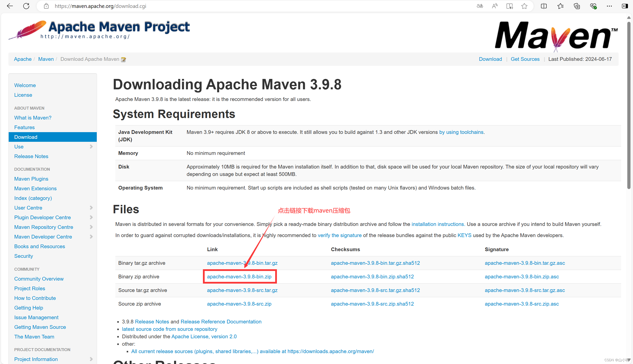Open the Collections icon
Image resolution: width=633 pixels, height=364 pixels.
tap(577, 6)
